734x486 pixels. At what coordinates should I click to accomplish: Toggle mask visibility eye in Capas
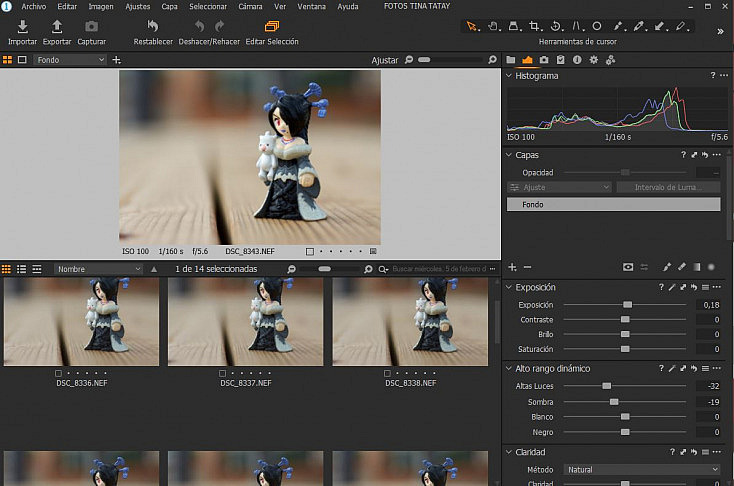628,267
